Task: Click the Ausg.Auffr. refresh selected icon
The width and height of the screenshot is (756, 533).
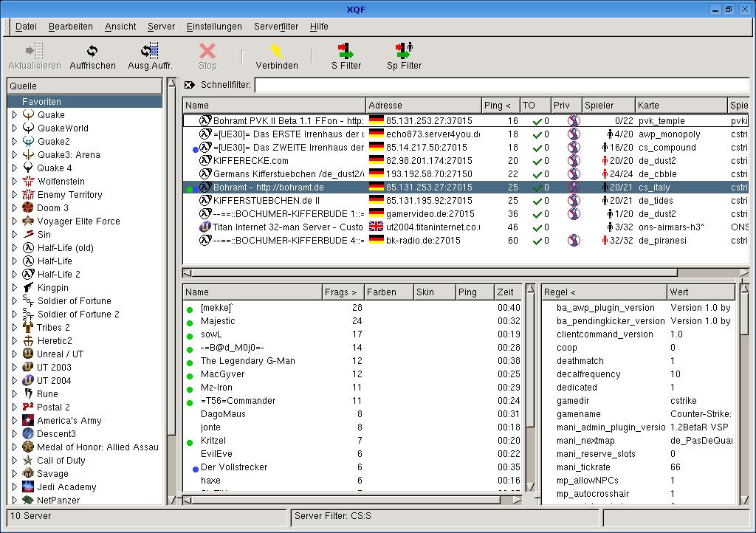Action: pyautogui.click(x=150, y=51)
